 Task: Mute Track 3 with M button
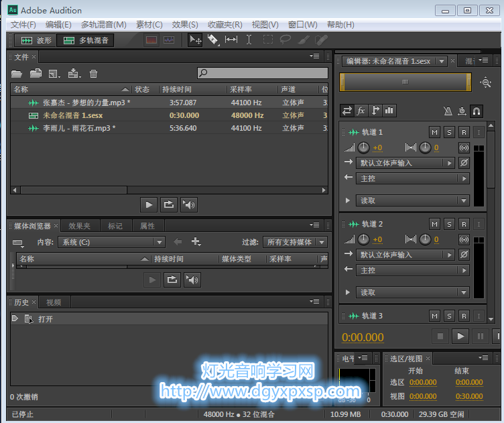coord(434,316)
